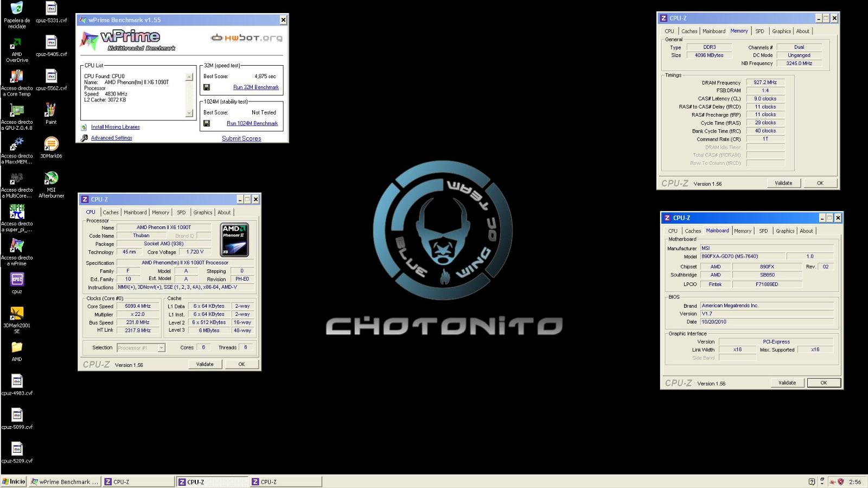Click the save icon beside 32M Best Score
868x488 pixels.
point(207,87)
